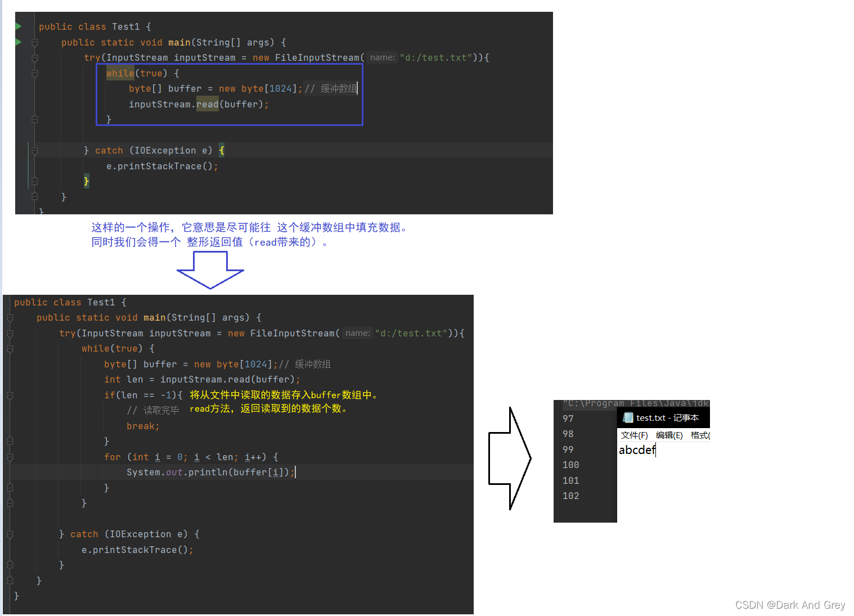Click the highlighted 'while' keyword in upper code
The image size is (854, 616).
point(120,74)
